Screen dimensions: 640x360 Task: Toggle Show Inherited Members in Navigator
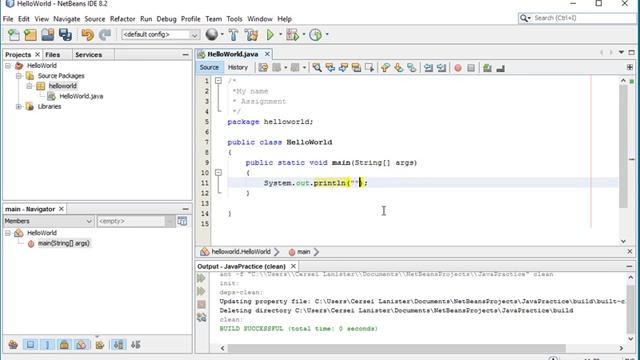point(13,345)
